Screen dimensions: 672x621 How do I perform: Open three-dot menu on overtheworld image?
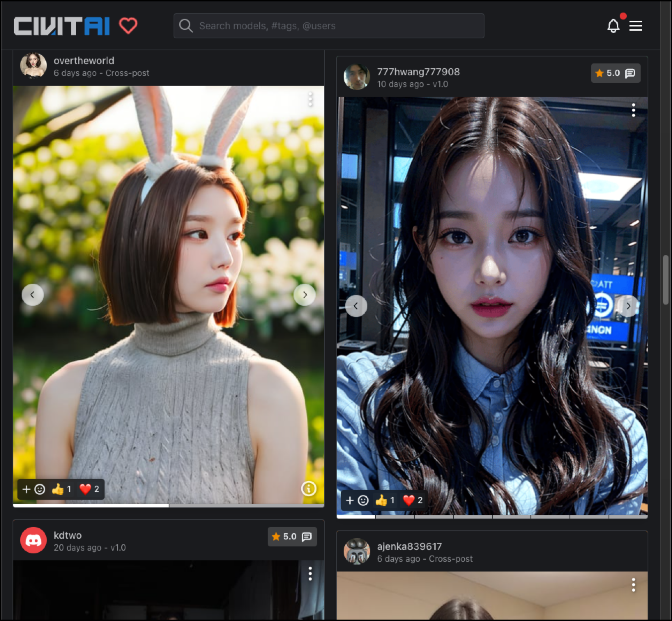(x=310, y=100)
